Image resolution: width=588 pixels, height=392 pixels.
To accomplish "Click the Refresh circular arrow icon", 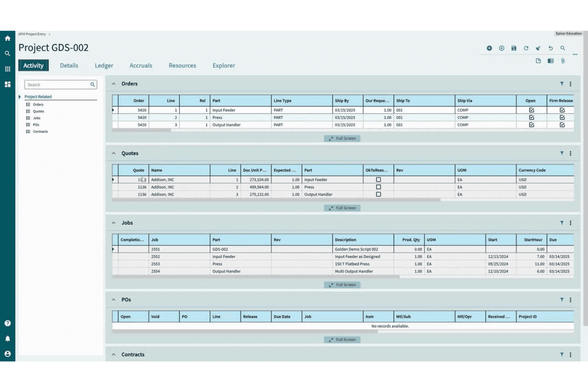I will 526,48.
